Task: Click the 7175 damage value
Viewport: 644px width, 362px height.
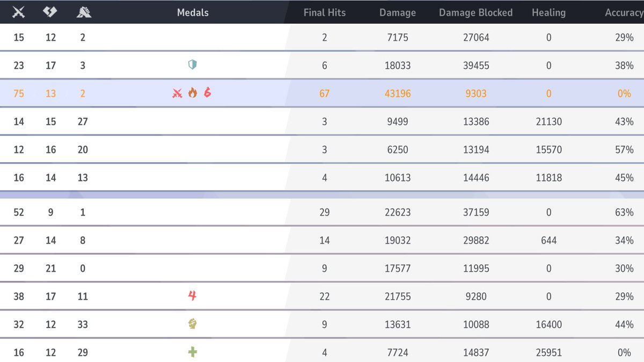Action: point(398,38)
